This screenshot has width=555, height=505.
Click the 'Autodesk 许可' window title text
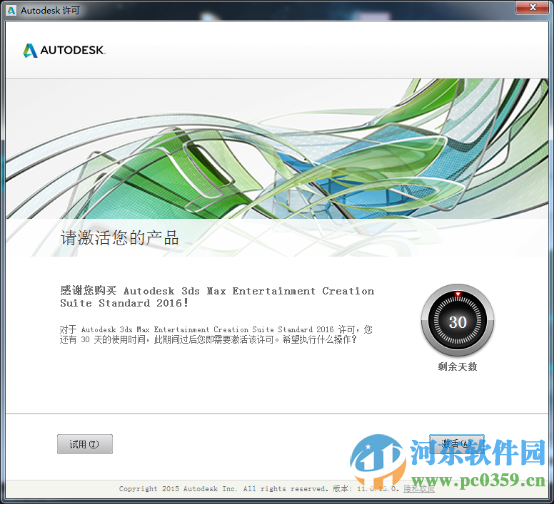50,10
